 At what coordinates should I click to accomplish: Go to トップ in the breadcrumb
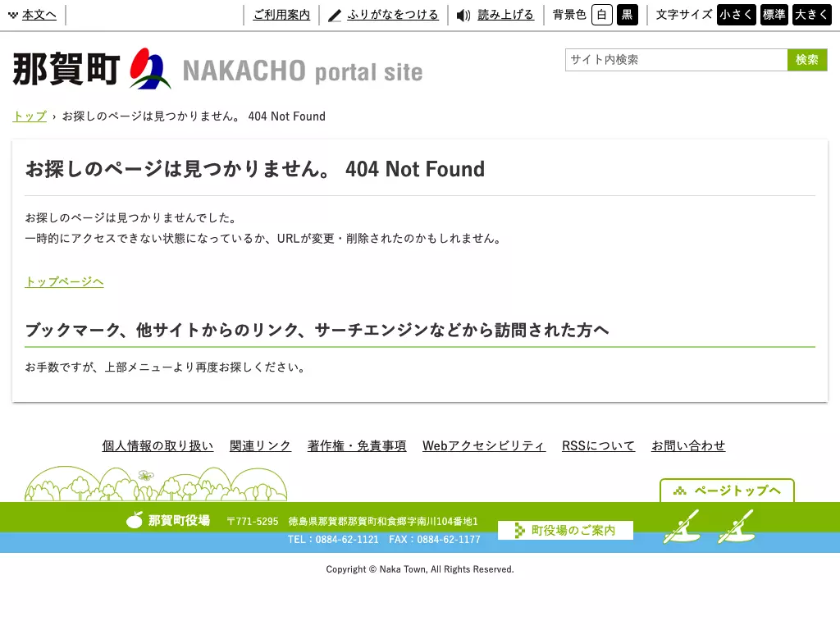coord(30,116)
